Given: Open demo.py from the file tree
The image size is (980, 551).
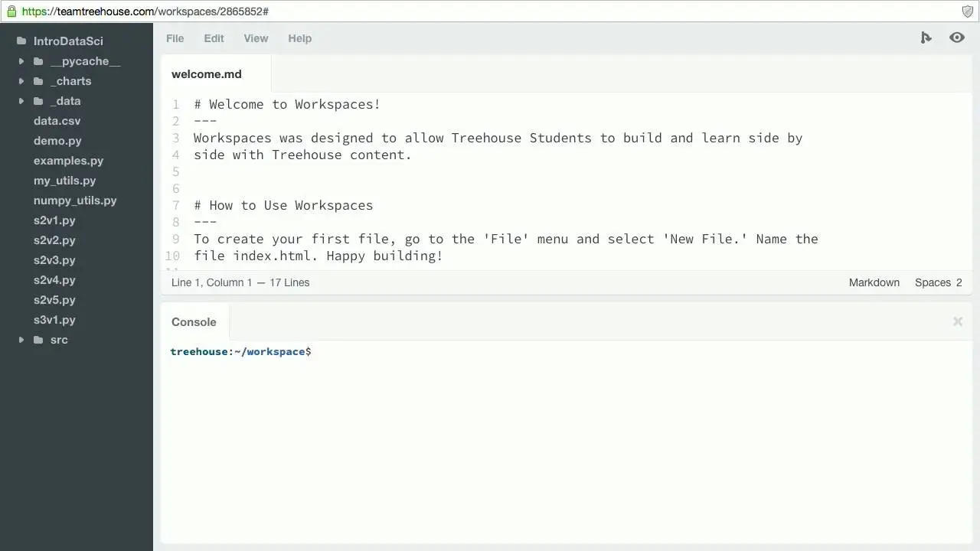Looking at the screenshot, I should tap(57, 141).
